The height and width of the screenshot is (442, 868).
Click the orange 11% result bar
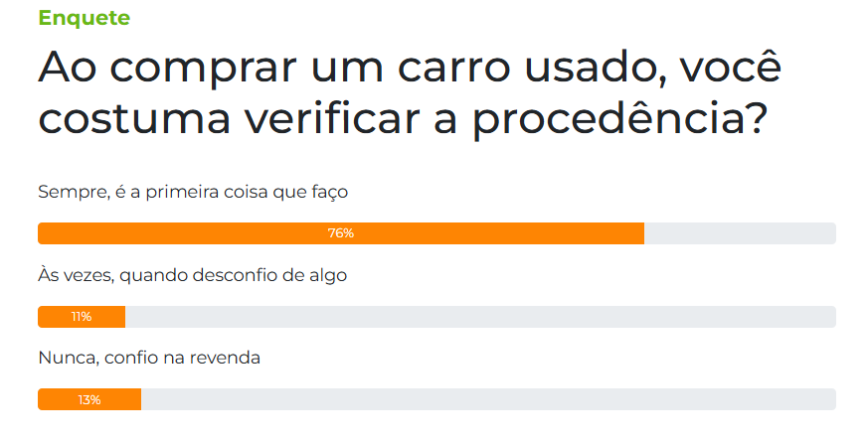point(82,317)
